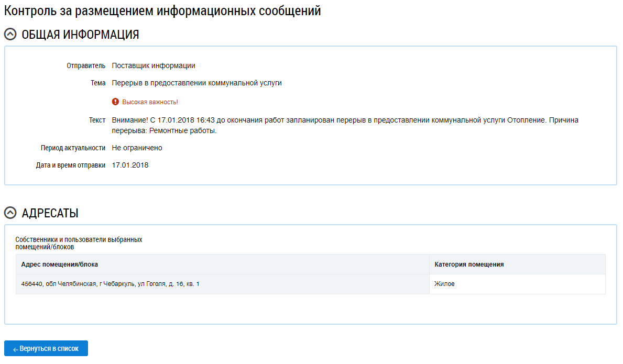Screen dimensions: 623x364
Task: Click the send date 17.01.2018
Action: (x=130, y=166)
